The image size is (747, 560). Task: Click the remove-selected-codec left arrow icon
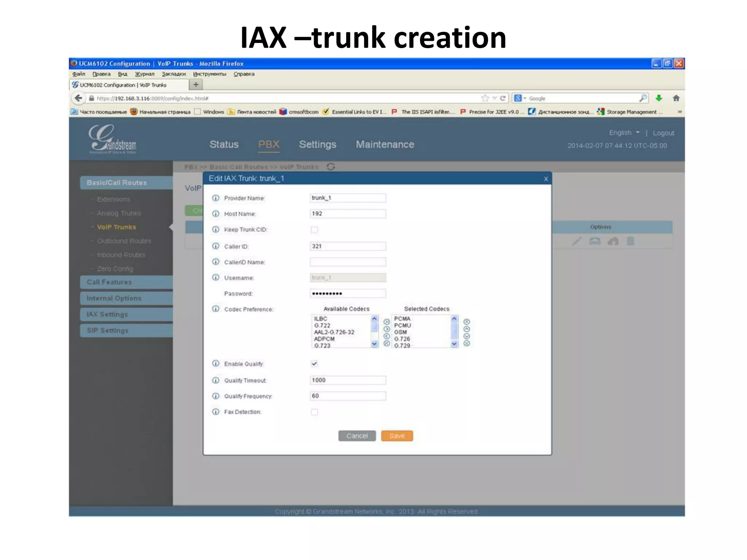pyautogui.click(x=387, y=336)
